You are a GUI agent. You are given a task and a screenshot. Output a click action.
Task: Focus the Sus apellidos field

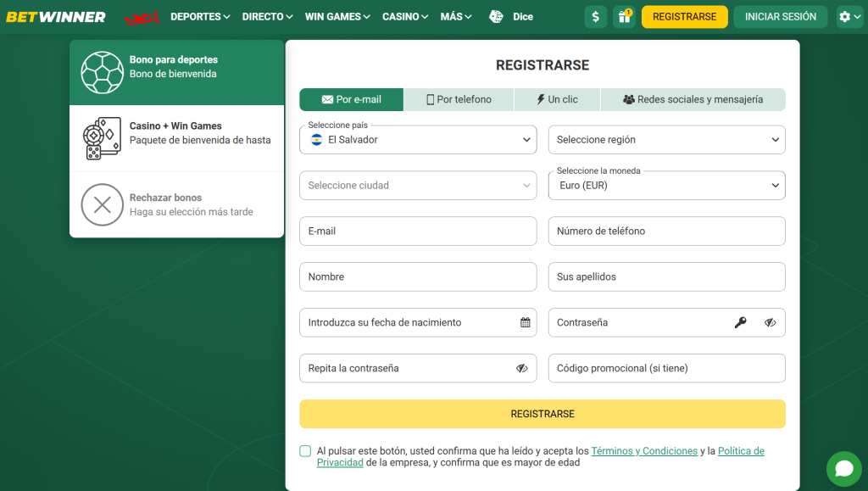666,276
